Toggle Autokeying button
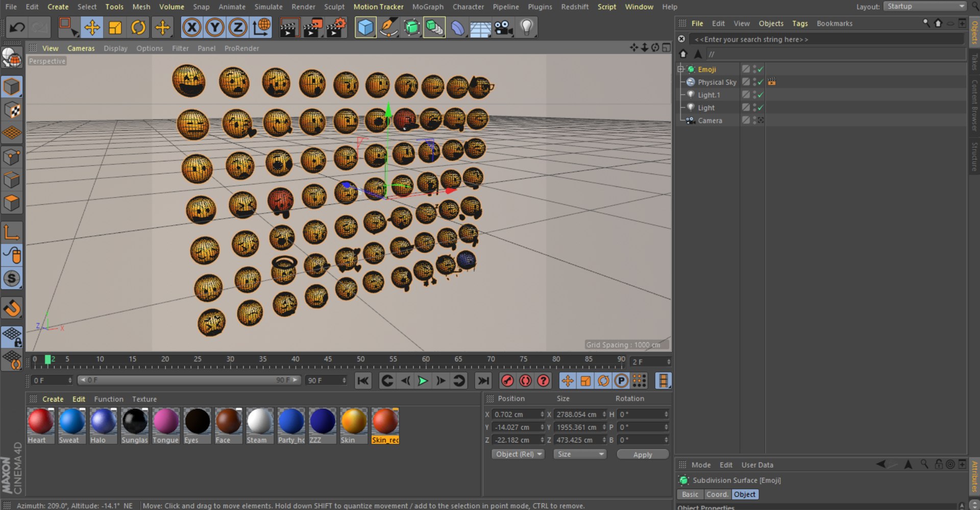This screenshot has height=510, width=980. [x=525, y=381]
